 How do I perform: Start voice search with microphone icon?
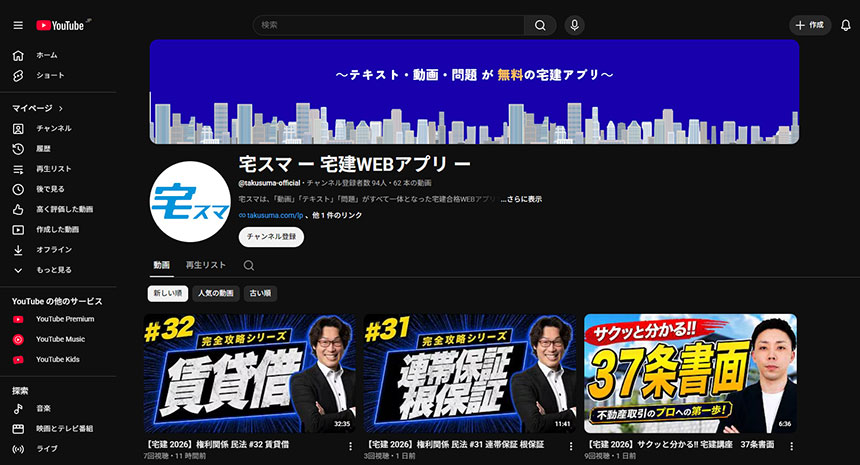click(x=574, y=25)
